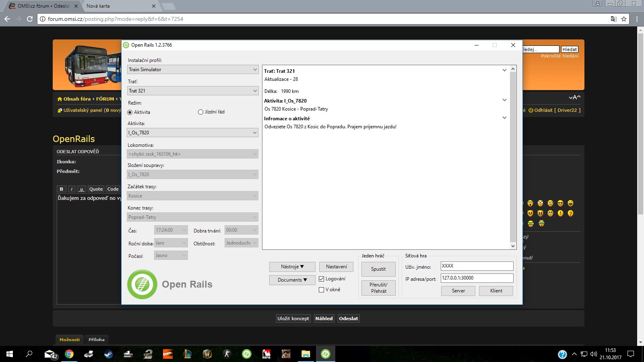
Task: Open the Nástroje menu
Action: (x=292, y=267)
